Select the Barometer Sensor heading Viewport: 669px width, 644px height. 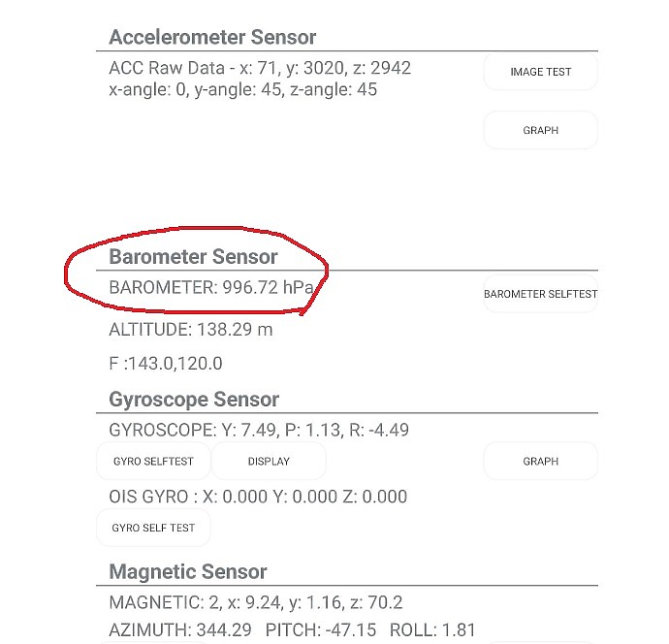click(193, 257)
